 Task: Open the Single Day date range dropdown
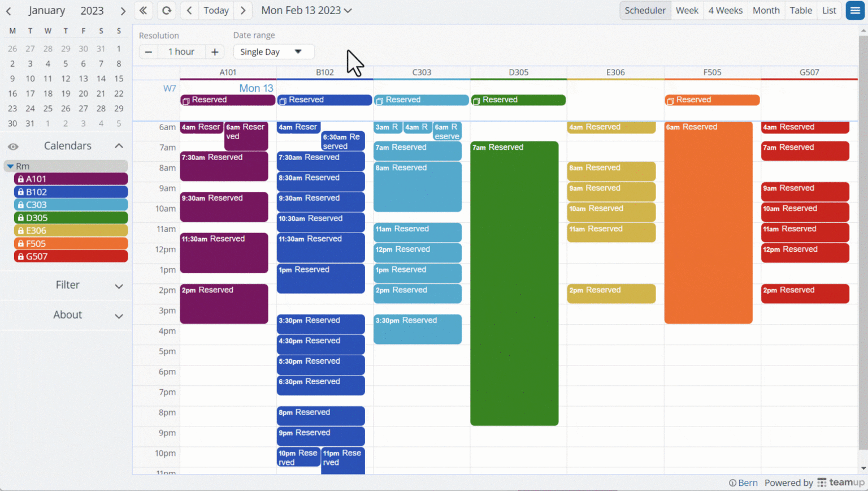click(x=274, y=51)
